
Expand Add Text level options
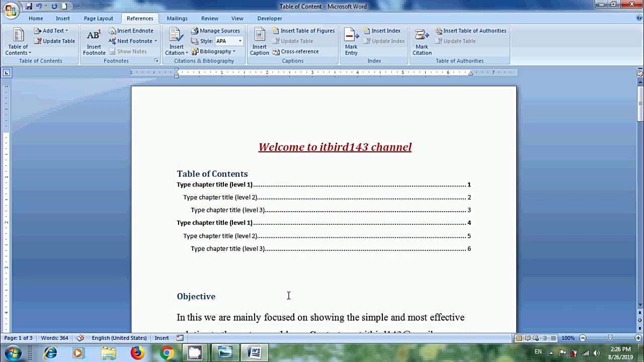tap(51, 31)
